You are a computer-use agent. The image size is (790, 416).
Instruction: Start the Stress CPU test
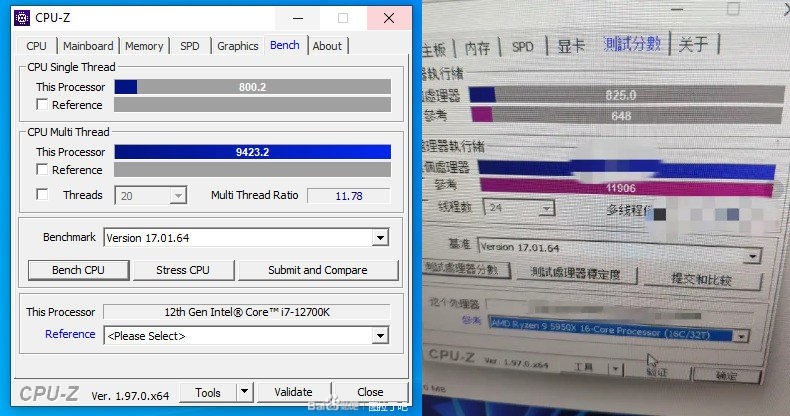click(183, 270)
